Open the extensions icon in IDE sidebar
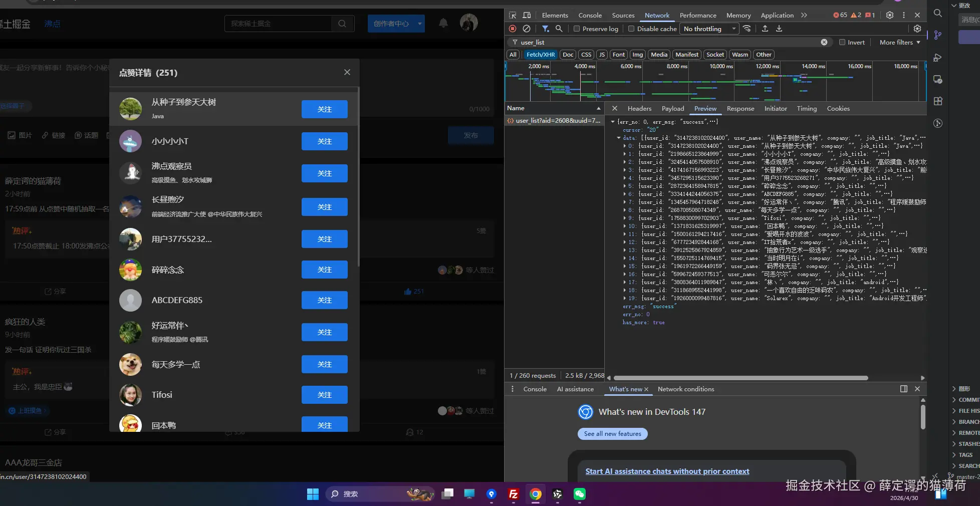Viewport: 980px width, 506px height. click(x=938, y=101)
